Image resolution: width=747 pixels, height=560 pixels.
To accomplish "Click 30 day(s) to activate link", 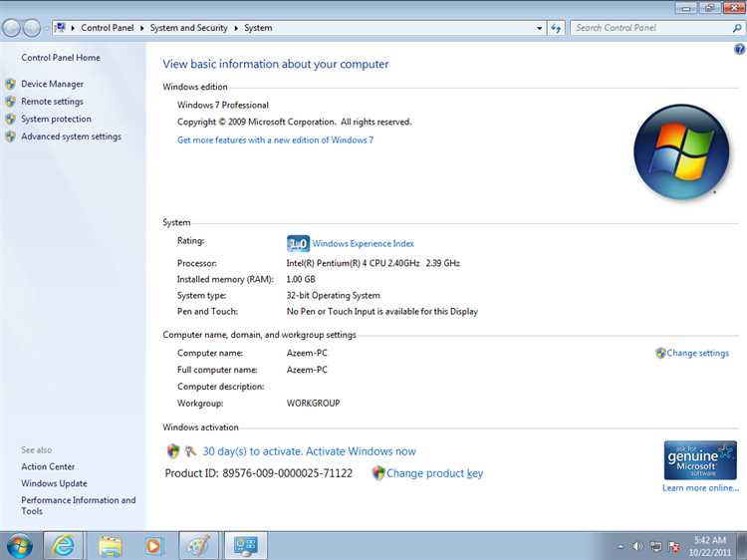I will pos(309,451).
